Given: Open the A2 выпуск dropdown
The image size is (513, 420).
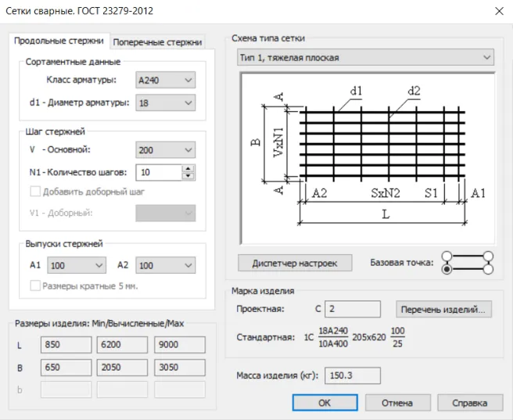Looking at the screenshot, I should 166,266.
